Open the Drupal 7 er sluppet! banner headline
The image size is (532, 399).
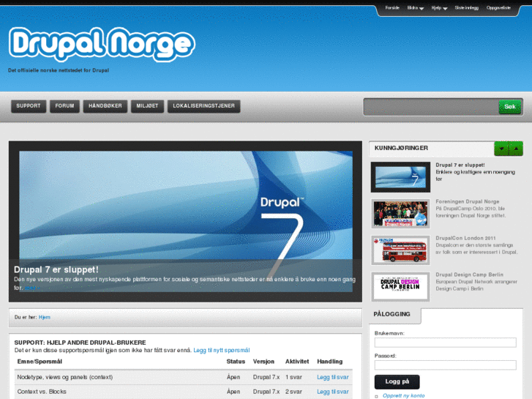coord(56,269)
